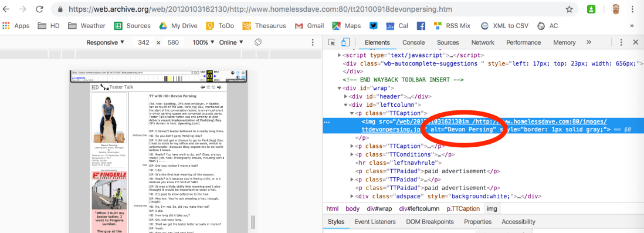The height and width of the screenshot is (233, 644).
Task: Toggle the device toolbar icon
Action: click(345, 42)
